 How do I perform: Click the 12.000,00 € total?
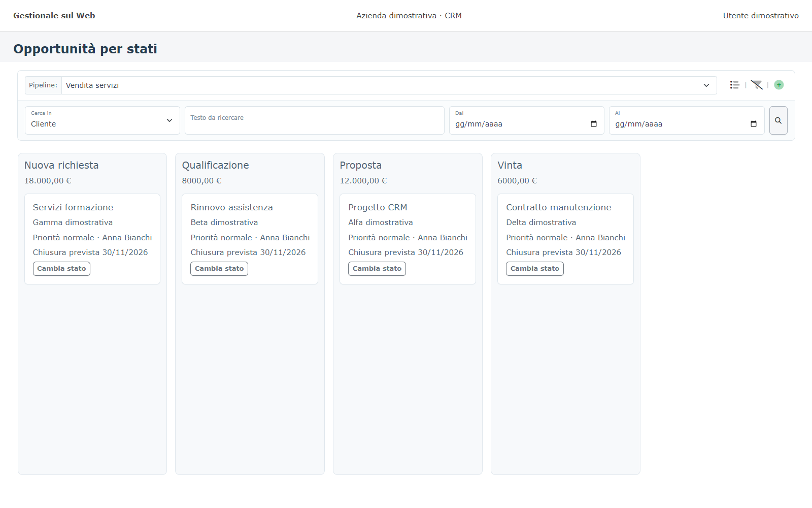pos(363,181)
